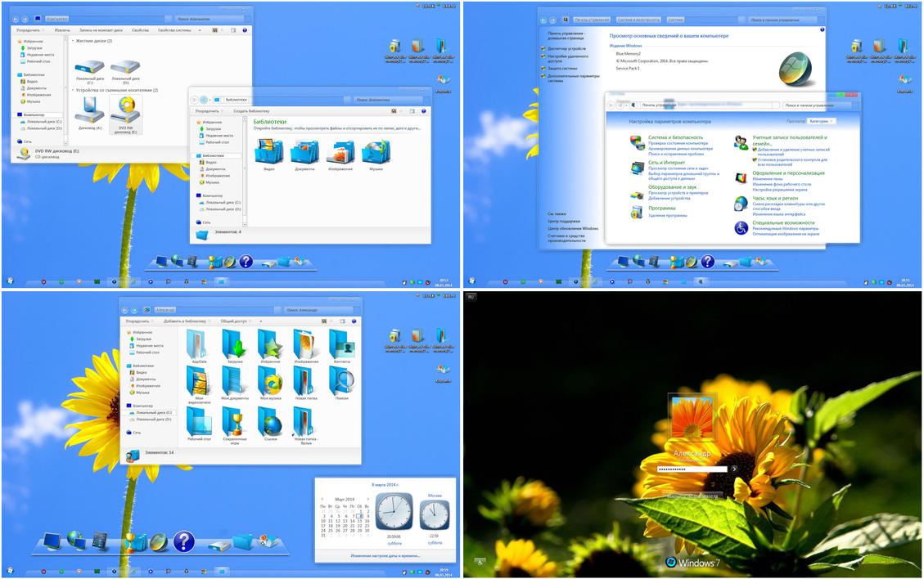Click Создать библиотеку in the toolbar
Viewport: 924px width, 579px height.
(x=251, y=110)
